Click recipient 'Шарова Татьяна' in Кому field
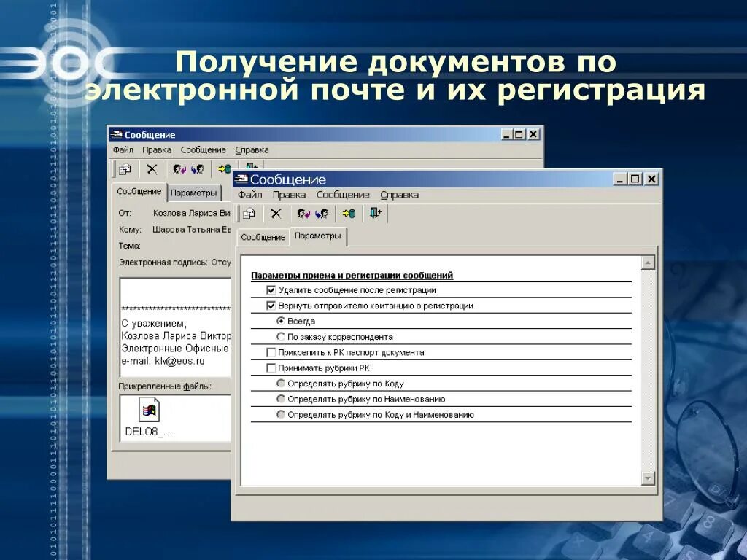The height and width of the screenshot is (560, 747). click(x=192, y=230)
